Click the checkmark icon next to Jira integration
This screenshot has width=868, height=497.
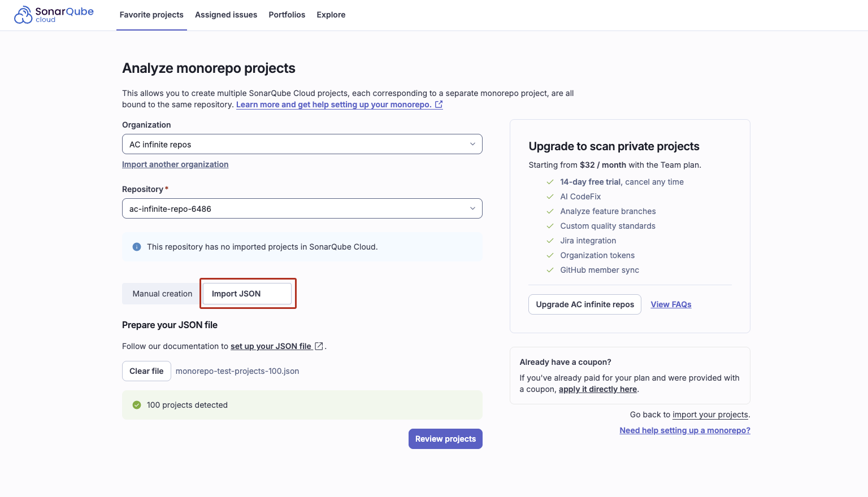coord(550,241)
